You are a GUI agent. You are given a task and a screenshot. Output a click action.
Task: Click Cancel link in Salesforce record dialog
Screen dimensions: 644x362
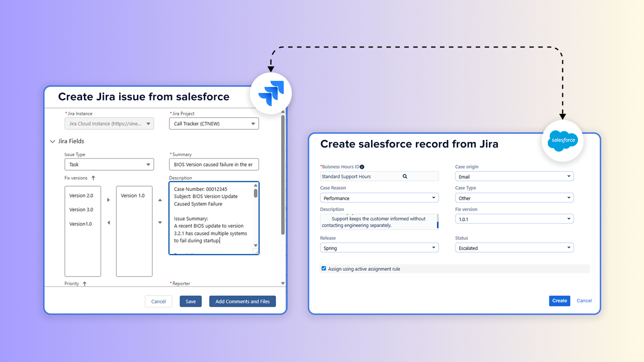584,300
